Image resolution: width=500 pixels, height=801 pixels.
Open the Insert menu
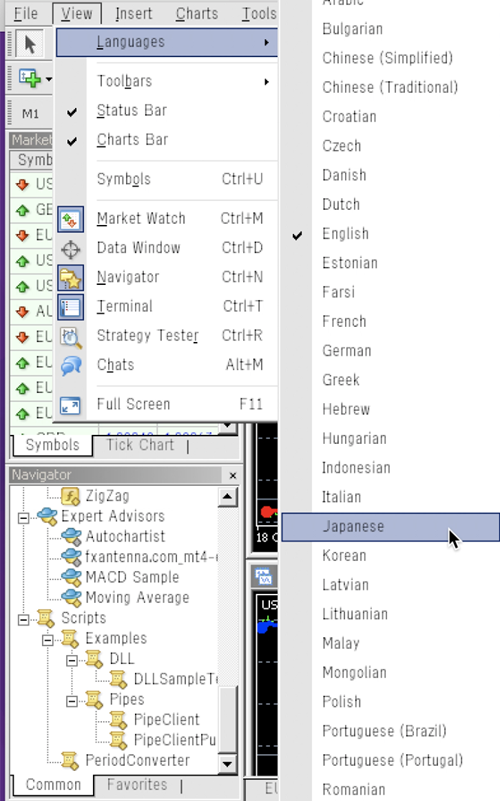133,14
